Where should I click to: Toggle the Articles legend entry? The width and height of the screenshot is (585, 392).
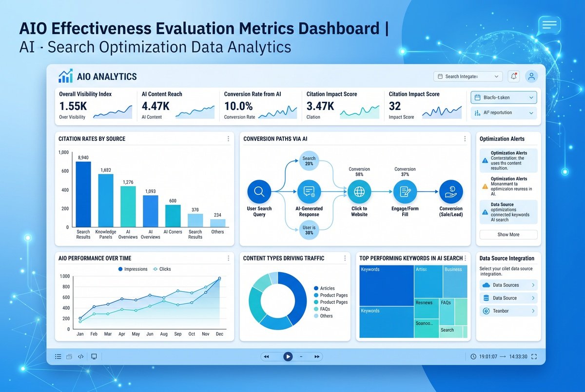[x=324, y=288]
